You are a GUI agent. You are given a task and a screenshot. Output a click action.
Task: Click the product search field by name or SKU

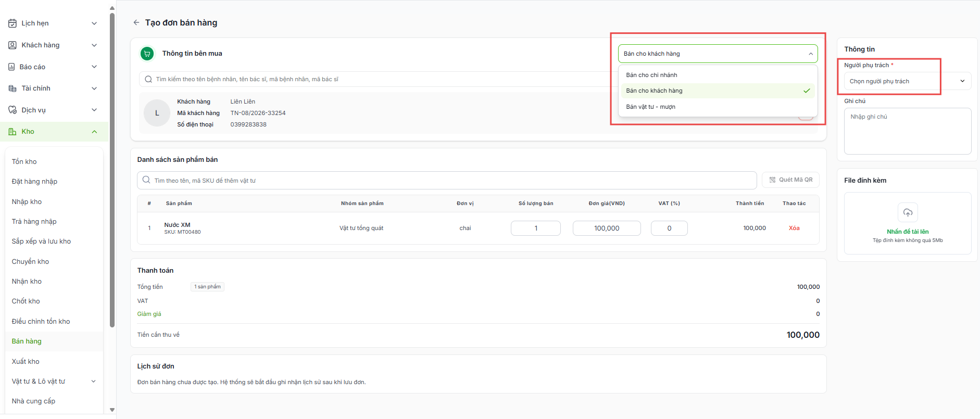(x=447, y=180)
